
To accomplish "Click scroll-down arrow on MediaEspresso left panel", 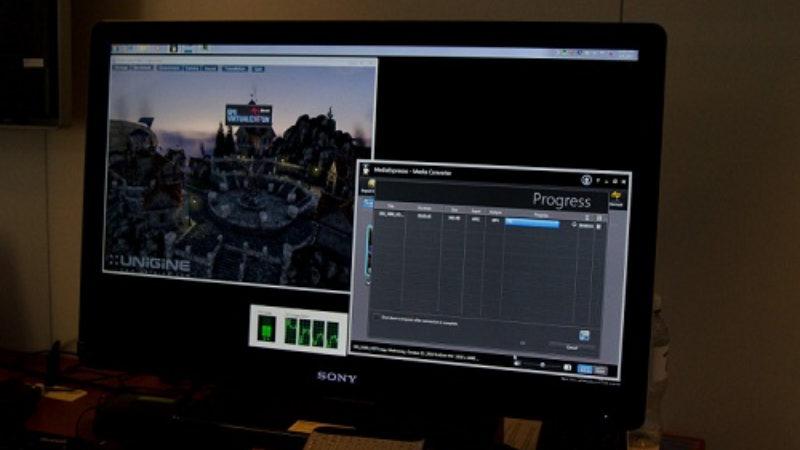I will 368,281.
